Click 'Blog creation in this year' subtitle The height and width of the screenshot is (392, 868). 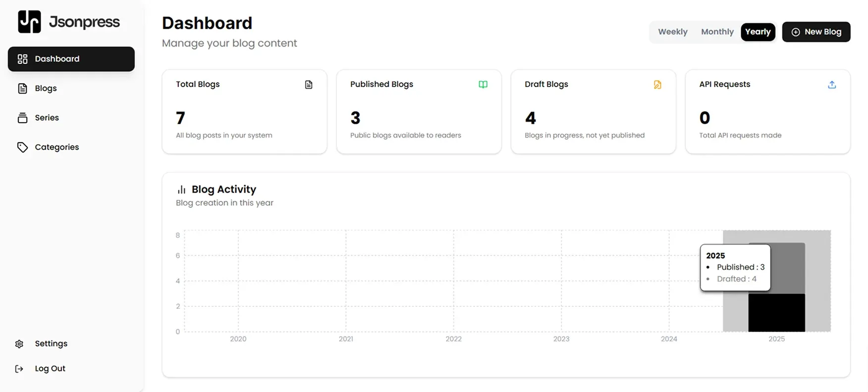224,203
